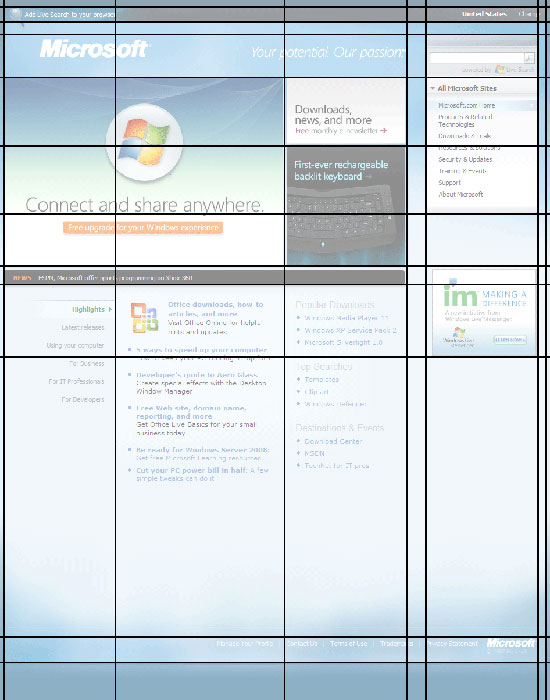The width and height of the screenshot is (550, 700).
Task: Click Learn More in the im advertisement
Action: [x=510, y=340]
